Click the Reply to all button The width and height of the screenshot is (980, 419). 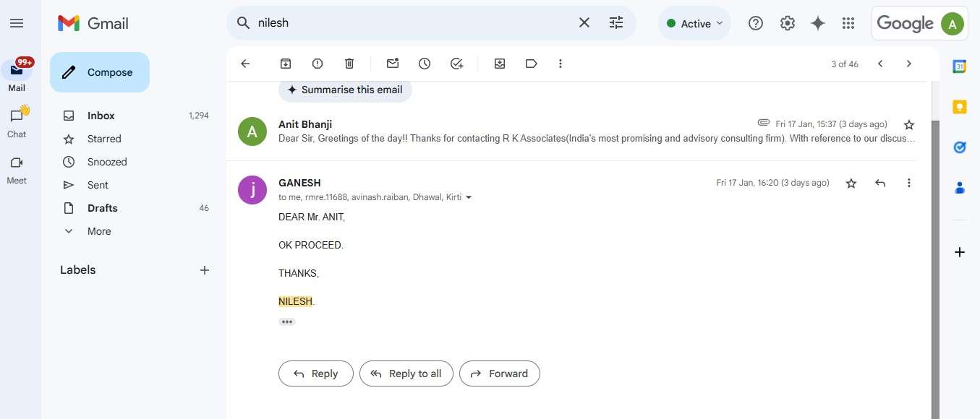[x=406, y=373]
